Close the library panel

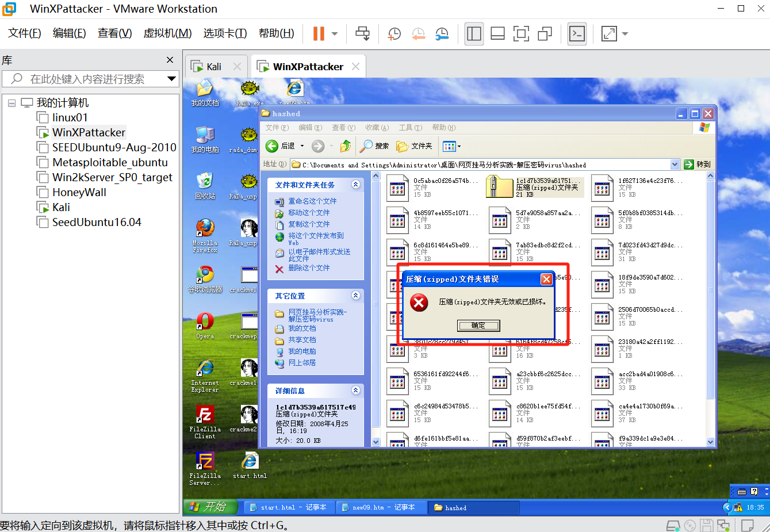pos(170,60)
